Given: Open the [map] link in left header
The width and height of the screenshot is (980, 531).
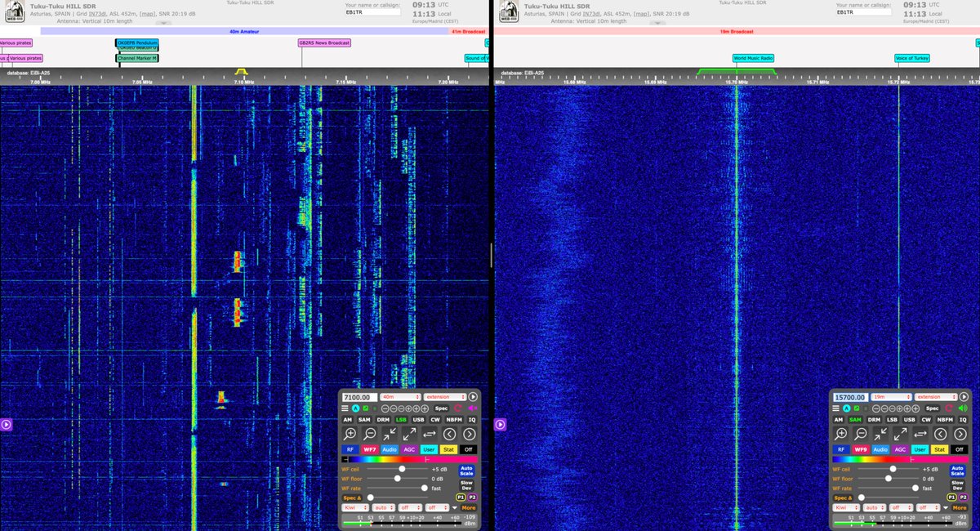Looking at the screenshot, I should (x=147, y=15).
